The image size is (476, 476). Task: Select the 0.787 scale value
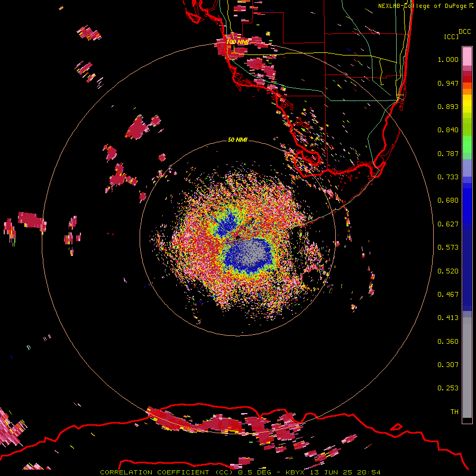(x=448, y=153)
